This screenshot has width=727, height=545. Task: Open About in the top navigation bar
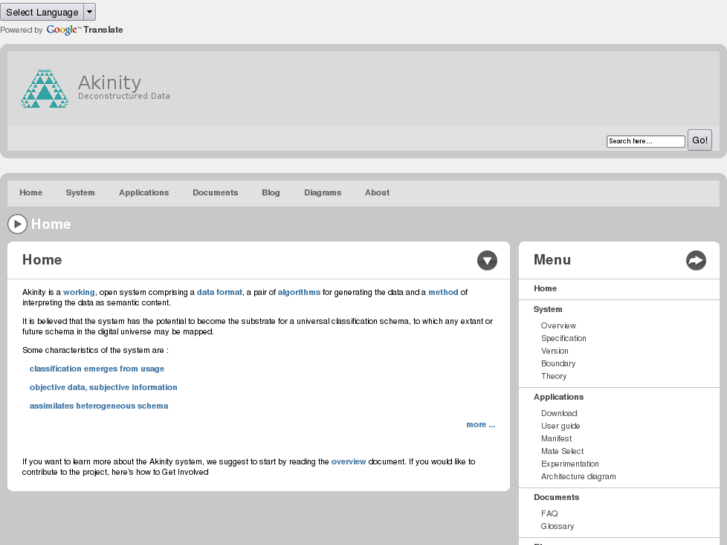377,192
